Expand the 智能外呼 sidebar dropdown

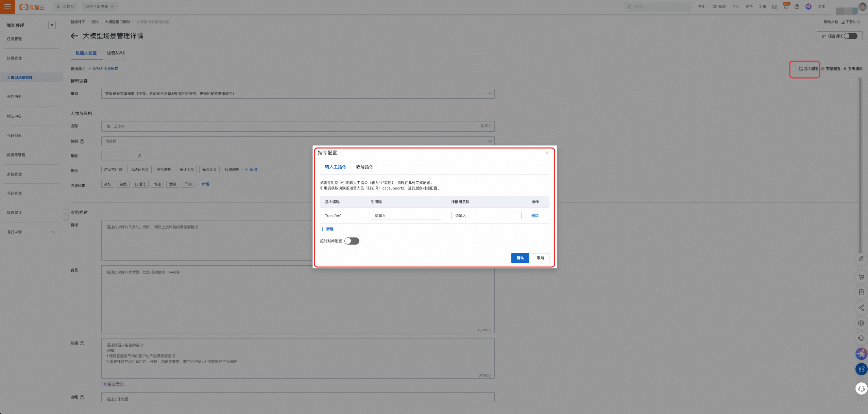coord(52,26)
